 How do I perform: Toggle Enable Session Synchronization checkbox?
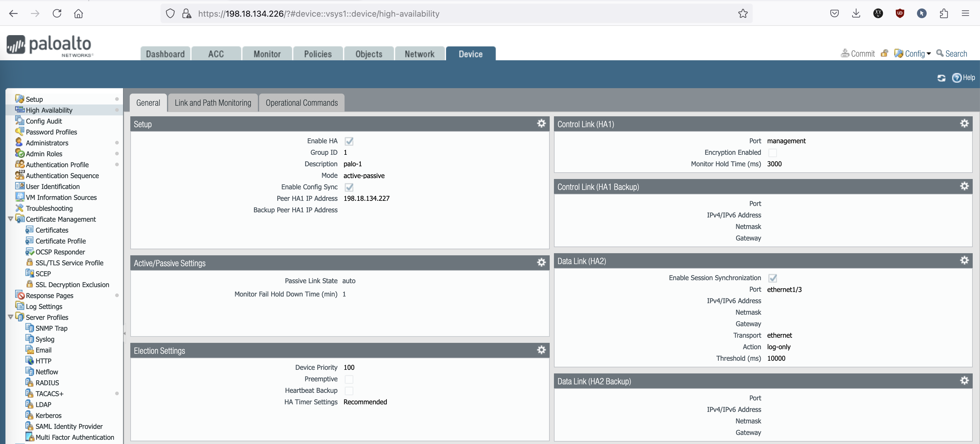(x=772, y=278)
